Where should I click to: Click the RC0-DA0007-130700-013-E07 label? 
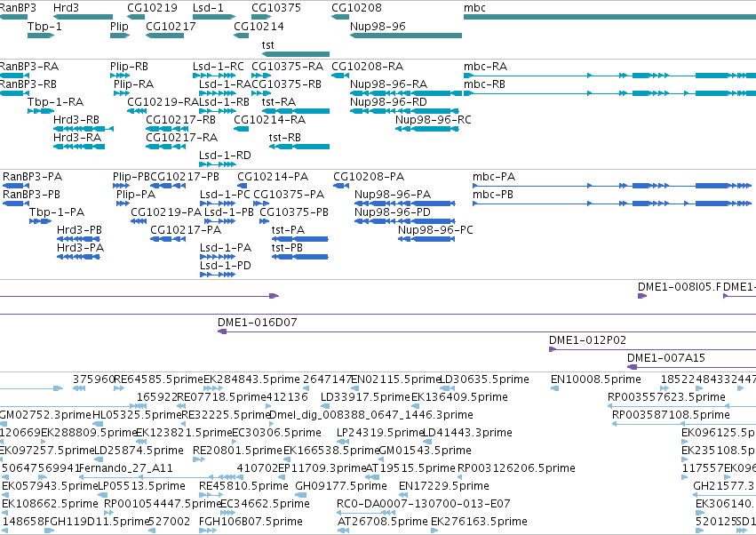[x=424, y=504]
